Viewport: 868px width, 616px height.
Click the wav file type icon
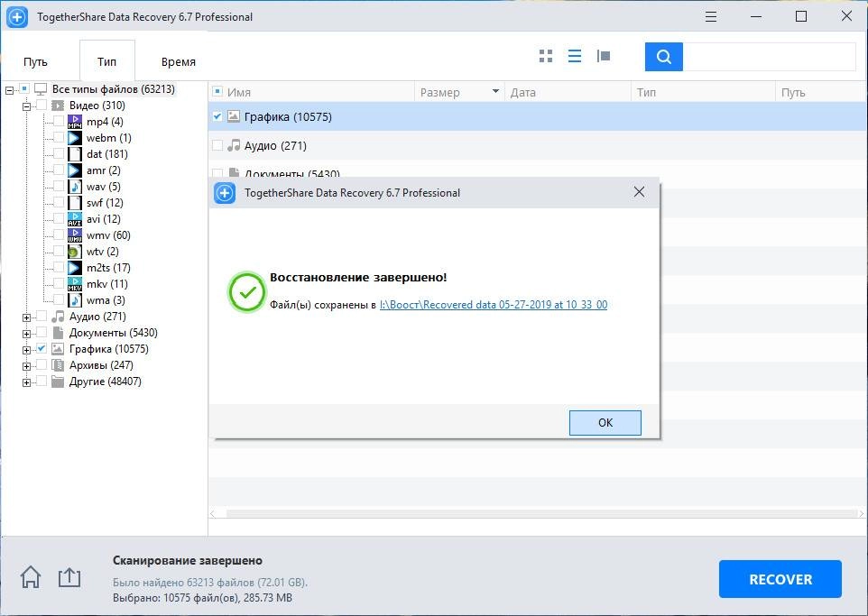(x=75, y=187)
